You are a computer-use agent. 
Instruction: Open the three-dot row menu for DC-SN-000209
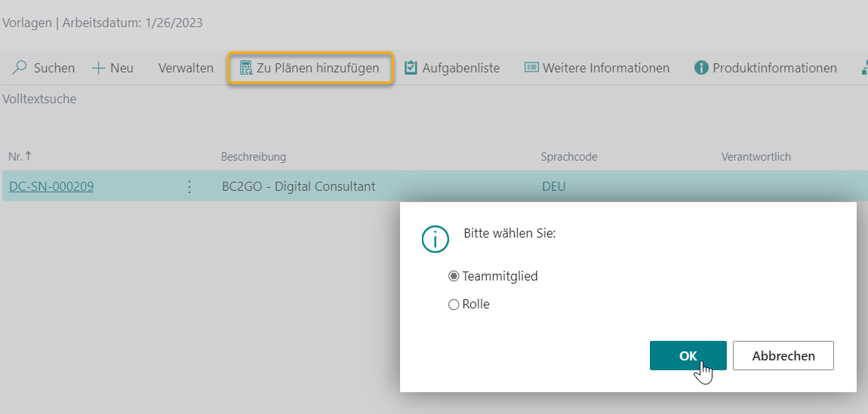[x=189, y=186]
